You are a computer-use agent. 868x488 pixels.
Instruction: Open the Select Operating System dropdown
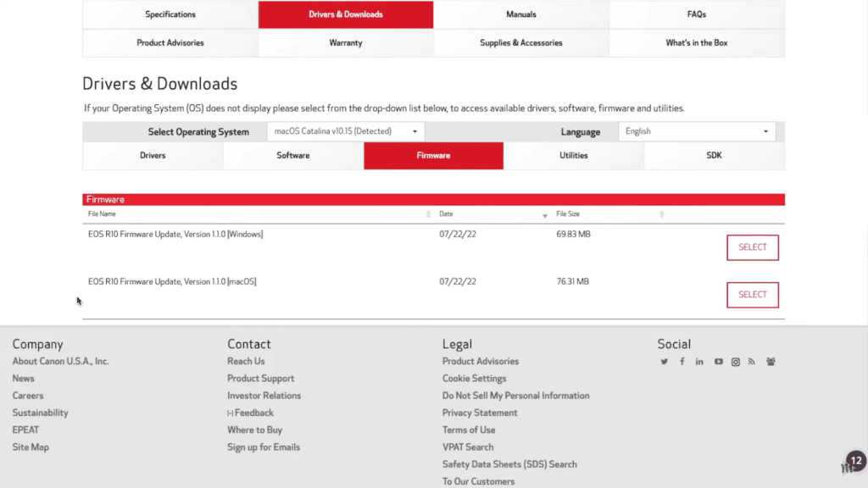pos(346,131)
